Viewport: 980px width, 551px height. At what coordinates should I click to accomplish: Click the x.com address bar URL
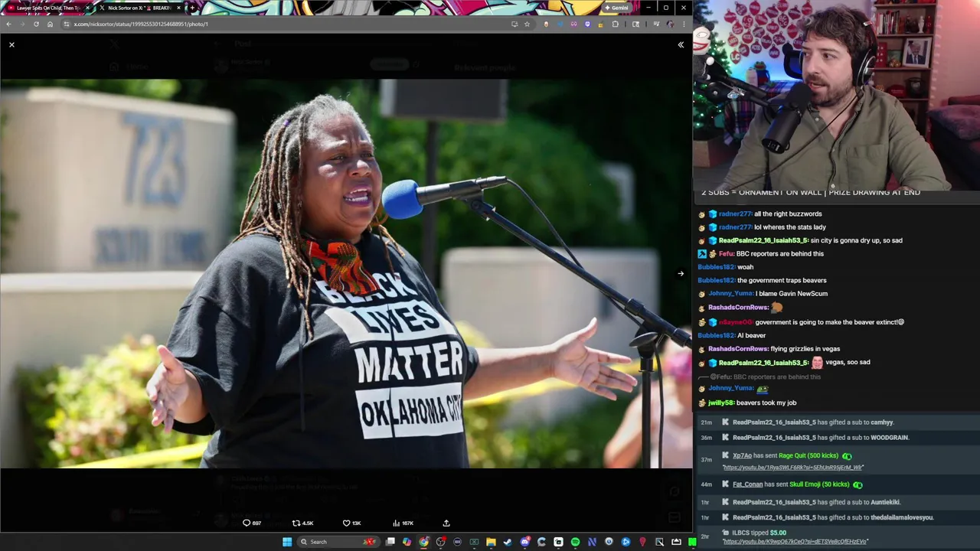(x=141, y=24)
